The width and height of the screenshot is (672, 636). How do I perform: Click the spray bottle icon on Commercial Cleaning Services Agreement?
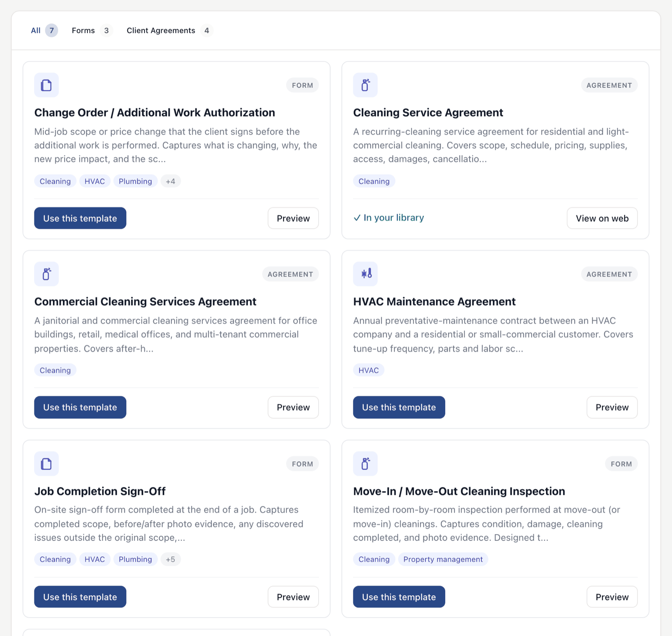coord(46,274)
